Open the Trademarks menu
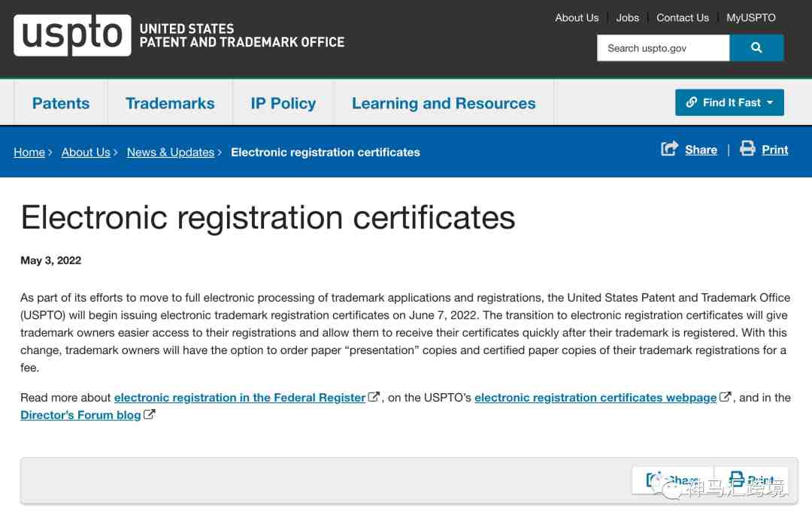812x524 pixels. coord(170,103)
